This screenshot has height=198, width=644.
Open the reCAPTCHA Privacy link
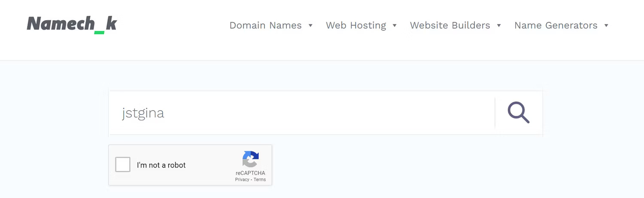click(x=242, y=180)
